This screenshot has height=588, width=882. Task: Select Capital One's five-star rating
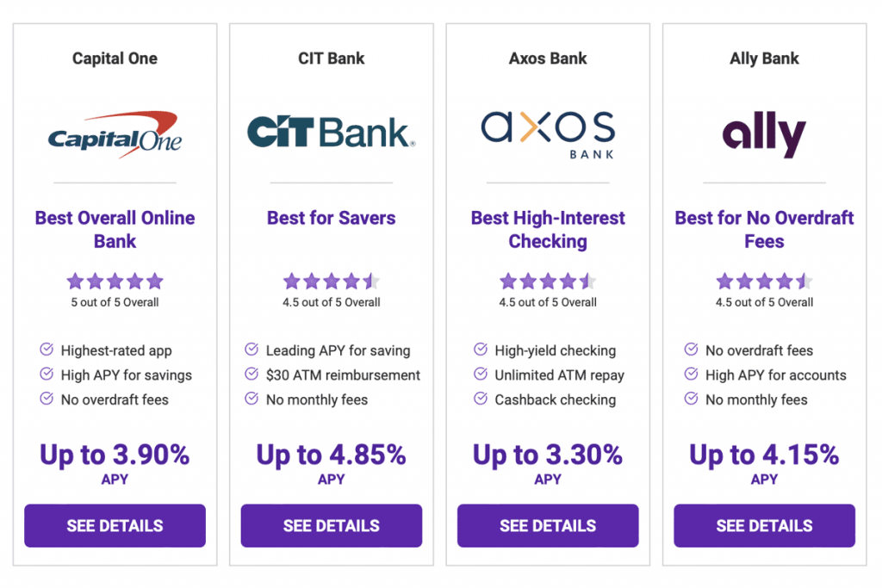pos(115,281)
